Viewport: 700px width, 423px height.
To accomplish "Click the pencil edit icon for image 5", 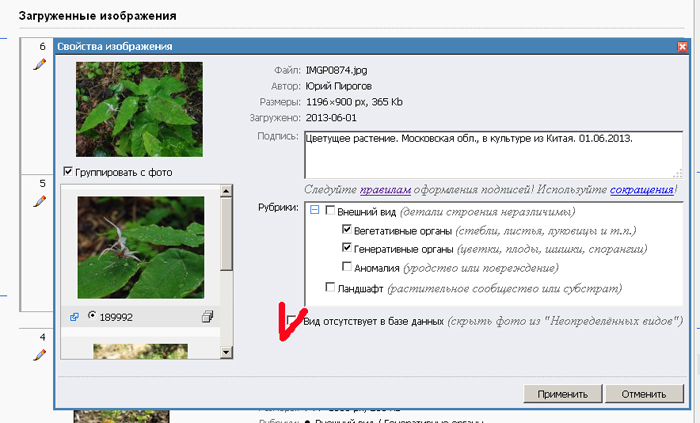I will (40, 200).
